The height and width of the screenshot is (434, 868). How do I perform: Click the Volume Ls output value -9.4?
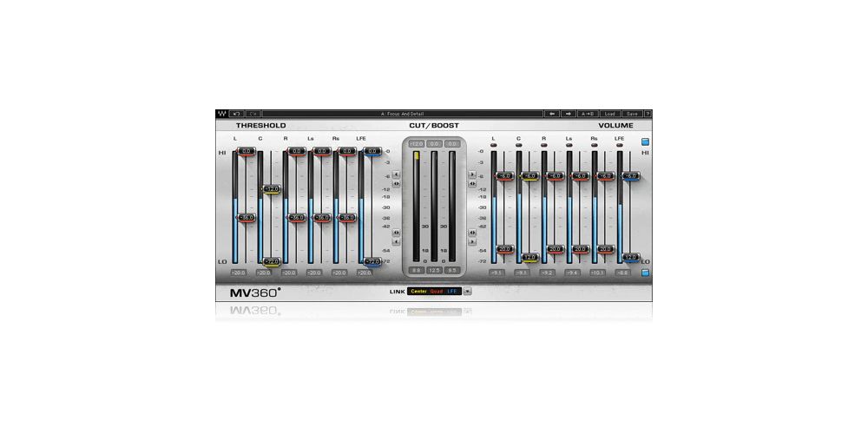(x=572, y=273)
